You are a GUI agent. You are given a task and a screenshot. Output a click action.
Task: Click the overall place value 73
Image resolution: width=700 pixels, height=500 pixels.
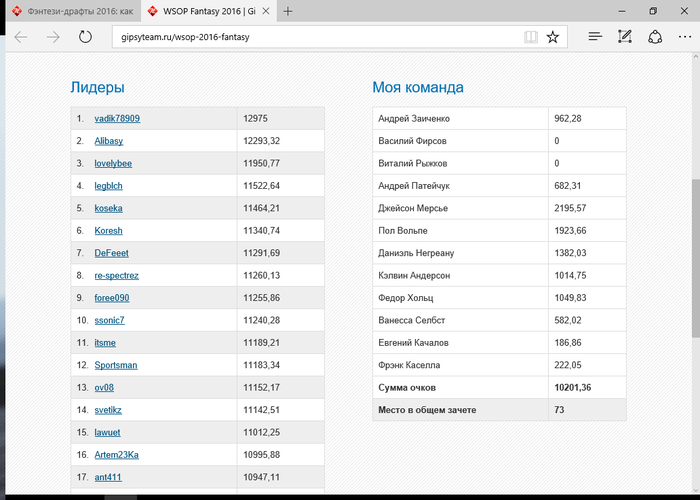[x=559, y=410]
